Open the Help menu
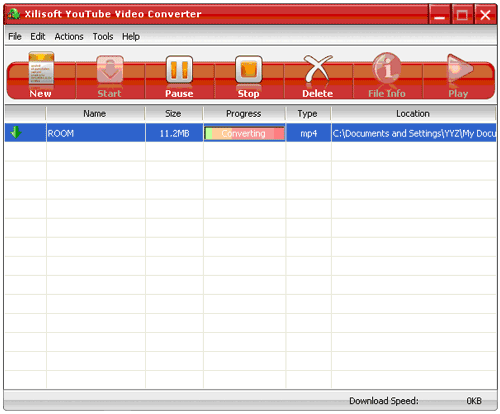 [131, 36]
